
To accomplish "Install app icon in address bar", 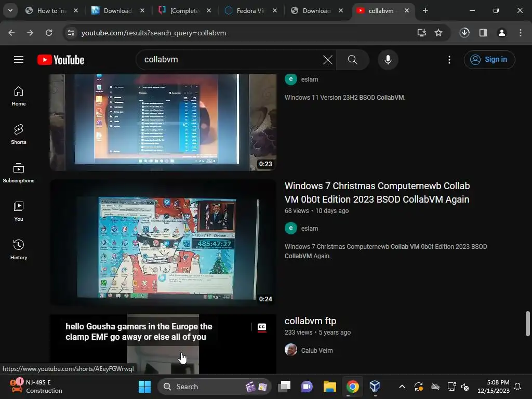I will click(421, 33).
